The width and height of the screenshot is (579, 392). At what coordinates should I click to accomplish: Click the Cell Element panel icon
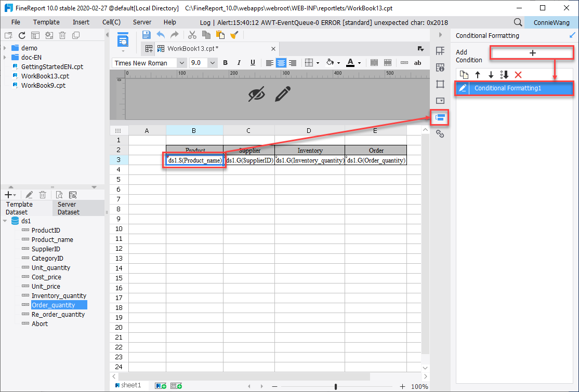tap(440, 51)
